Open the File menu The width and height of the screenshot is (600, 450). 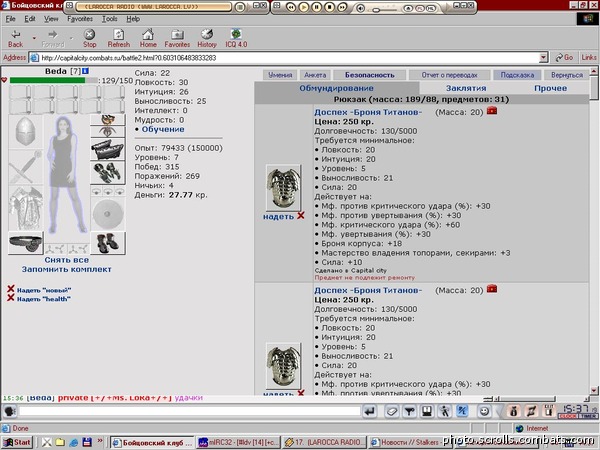tap(10, 19)
